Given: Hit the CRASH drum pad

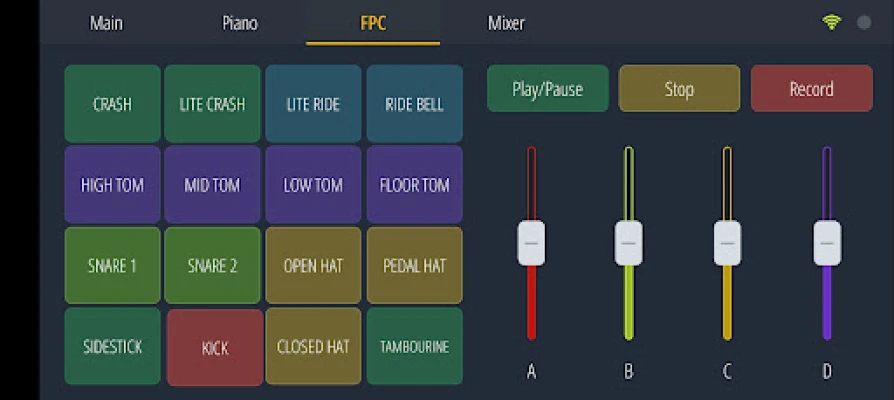Looking at the screenshot, I should (x=112, y=104).
